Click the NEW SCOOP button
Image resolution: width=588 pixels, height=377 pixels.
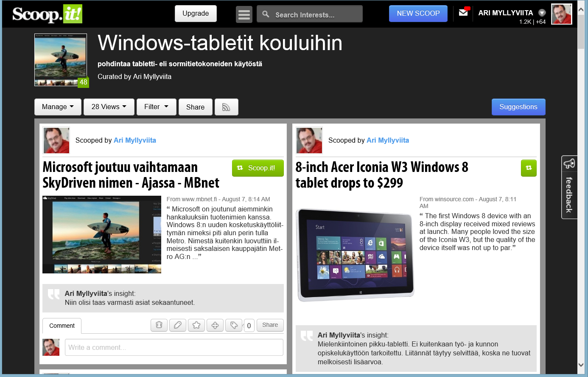point(418,14)
